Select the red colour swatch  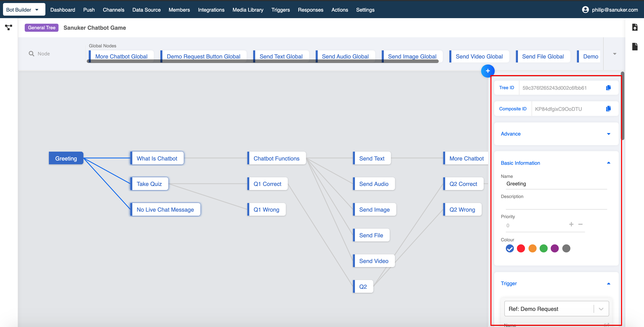pos(521,248)
